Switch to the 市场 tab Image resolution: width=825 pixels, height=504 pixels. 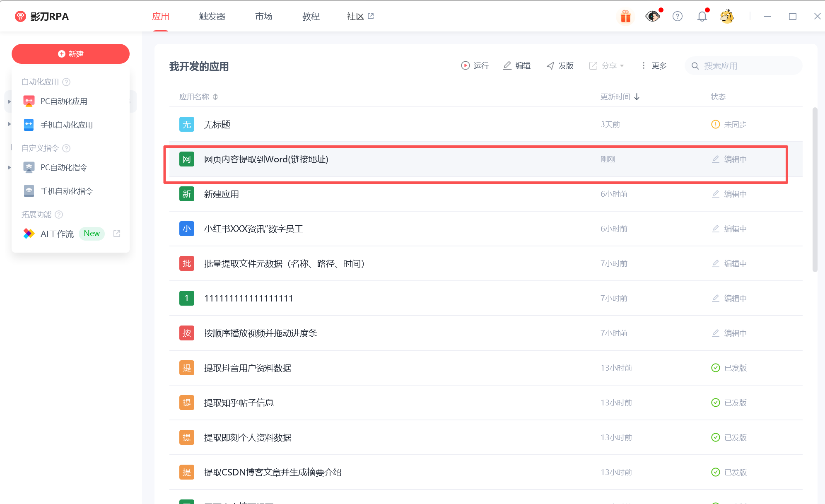pos(264,17)
